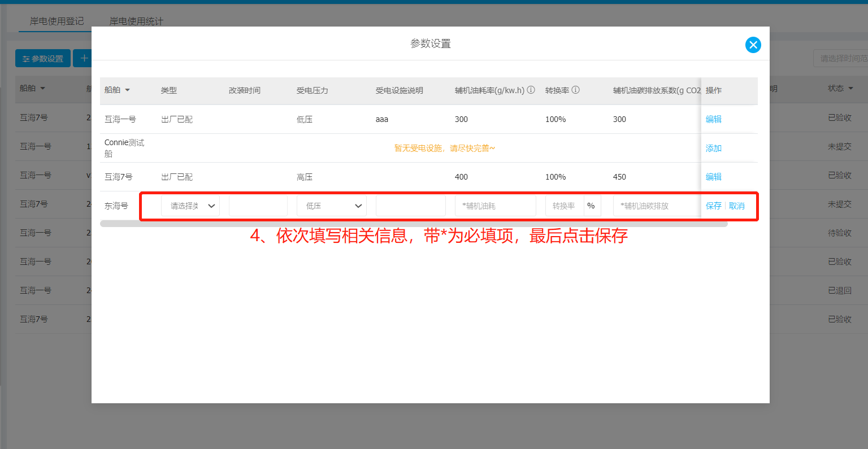This screenshot has width=868, height=449.
Task: Click the 450 carbon coefficient value
Action: click(x=619, y=177)
